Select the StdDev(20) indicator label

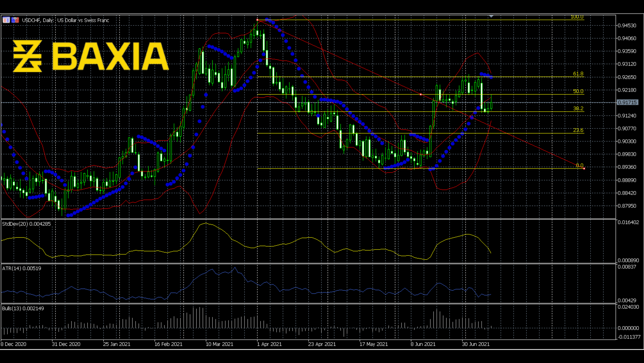coord(26,224)
